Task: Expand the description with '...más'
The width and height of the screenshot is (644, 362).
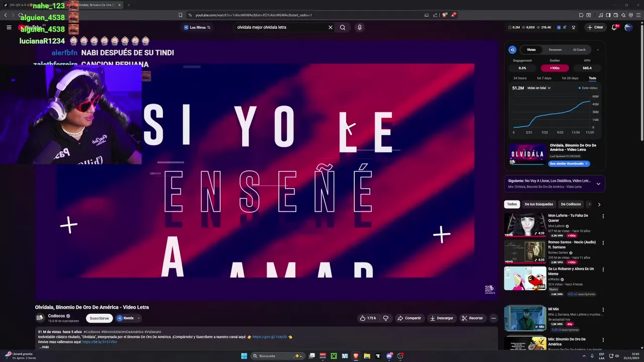Action: point(44,347)
